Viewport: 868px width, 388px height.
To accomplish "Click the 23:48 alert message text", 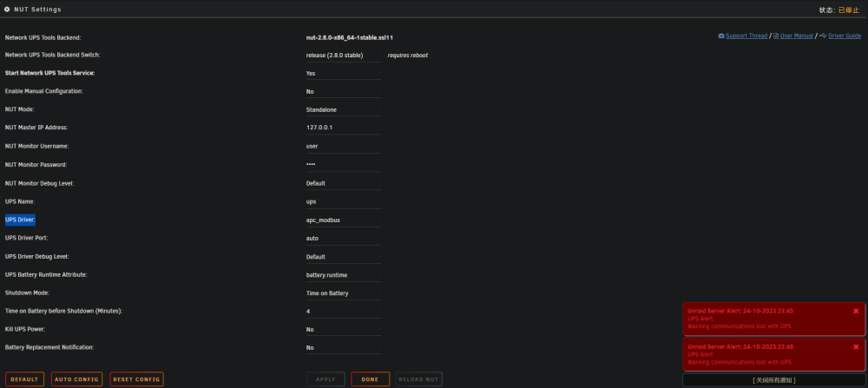I will tap(739, 362).
